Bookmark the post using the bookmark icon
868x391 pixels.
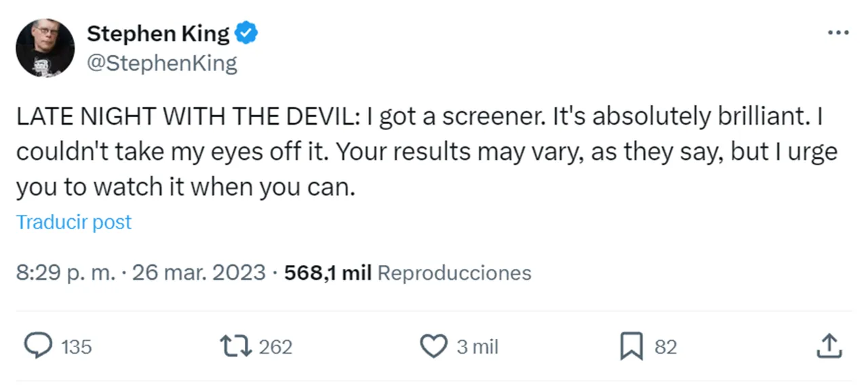pyautogui.click(x=631, y=347)
